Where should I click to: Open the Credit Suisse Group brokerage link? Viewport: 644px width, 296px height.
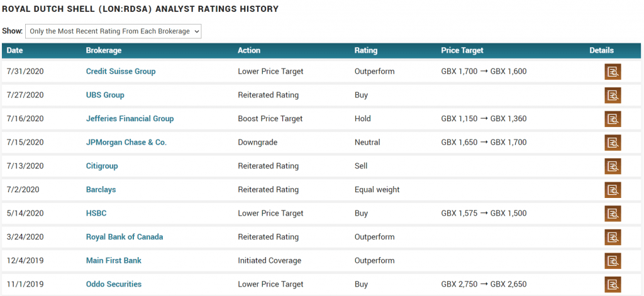(121, 72)
